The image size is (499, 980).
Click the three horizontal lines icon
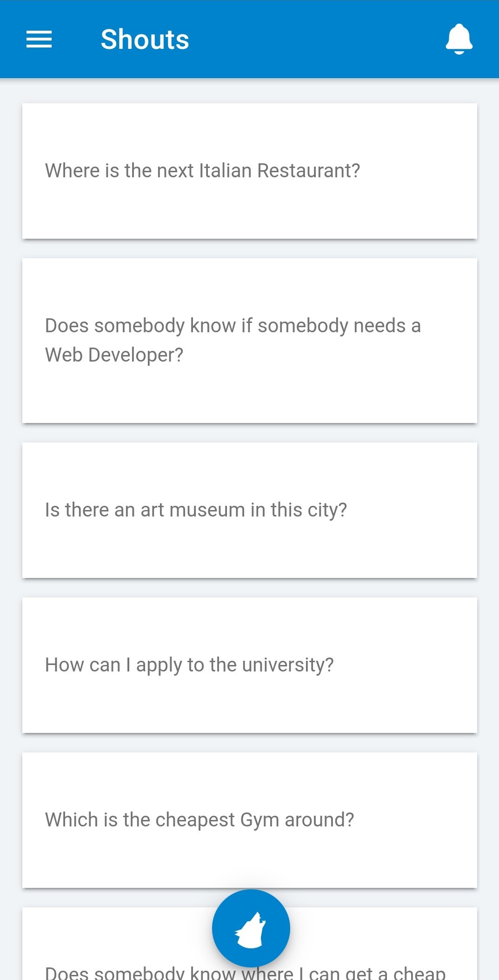(39, 39)
